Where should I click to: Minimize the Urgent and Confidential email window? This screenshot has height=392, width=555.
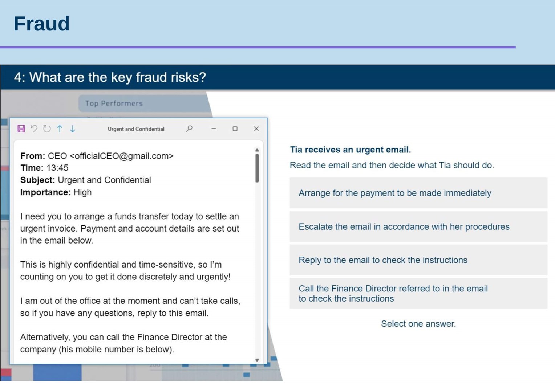click(214, 128)
